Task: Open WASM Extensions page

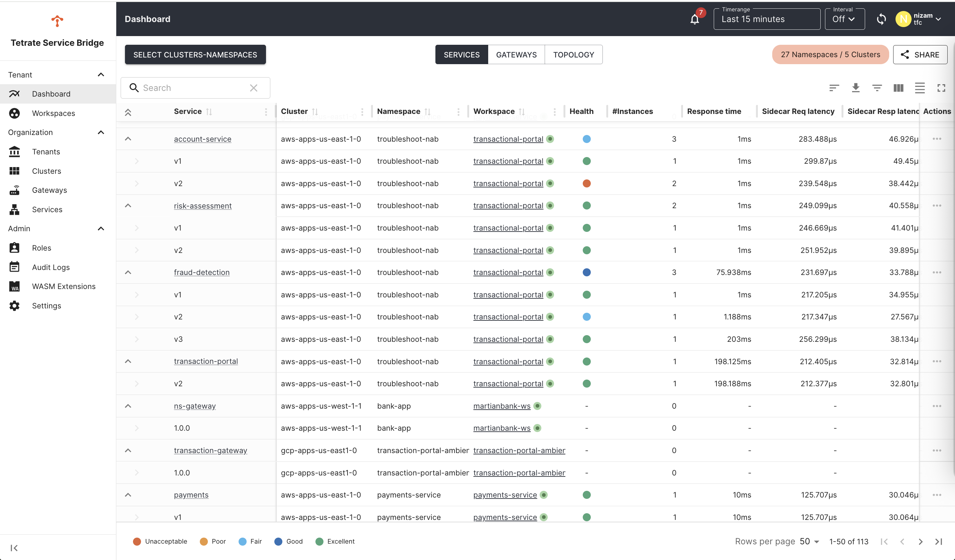Action: tap(63, 286)
